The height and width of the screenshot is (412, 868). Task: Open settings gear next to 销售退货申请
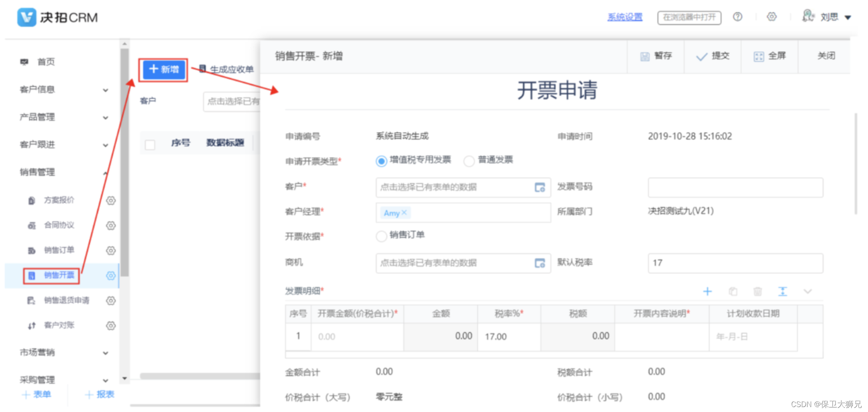(111, 301)
